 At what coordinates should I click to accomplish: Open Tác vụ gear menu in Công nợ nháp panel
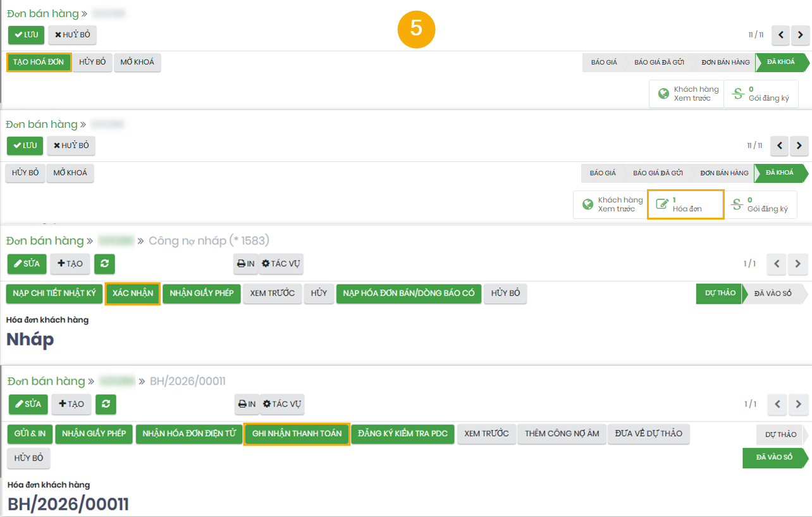281,263
